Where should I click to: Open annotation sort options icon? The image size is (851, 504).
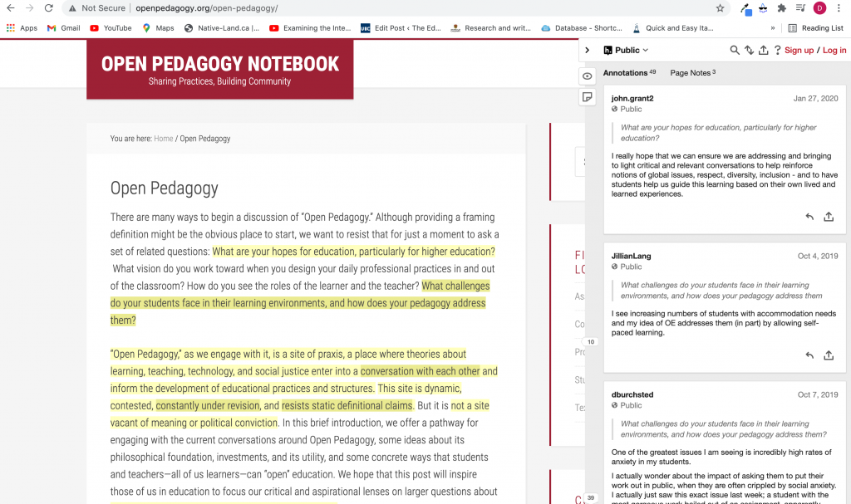(749, 50)
